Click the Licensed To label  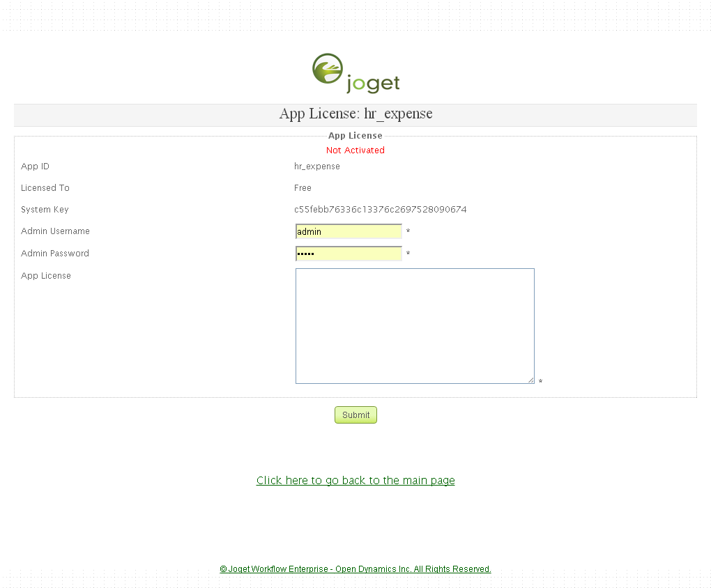[45, 188]
